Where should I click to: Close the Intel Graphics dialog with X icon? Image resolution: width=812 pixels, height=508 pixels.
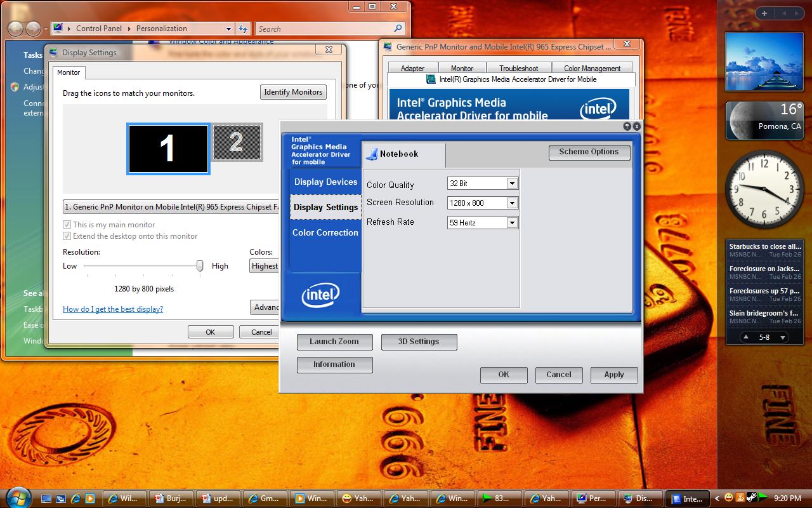click(637, 126)
